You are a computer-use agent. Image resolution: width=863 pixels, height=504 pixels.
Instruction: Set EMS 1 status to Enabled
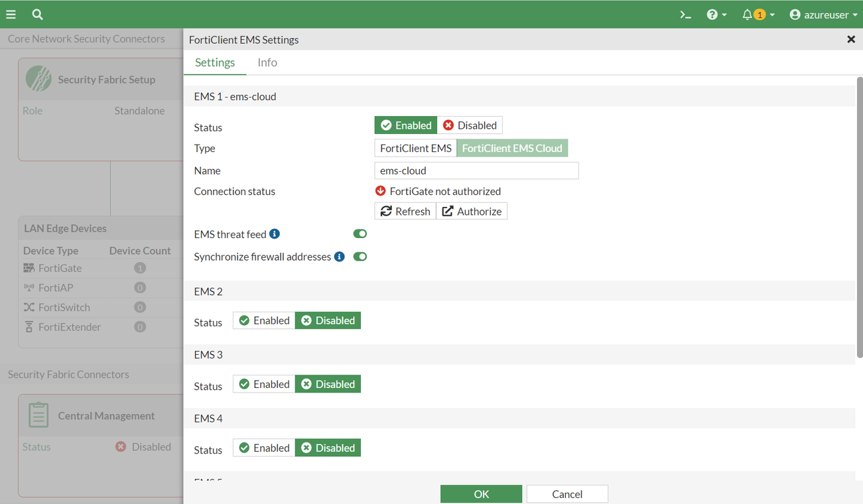[406, 125]
